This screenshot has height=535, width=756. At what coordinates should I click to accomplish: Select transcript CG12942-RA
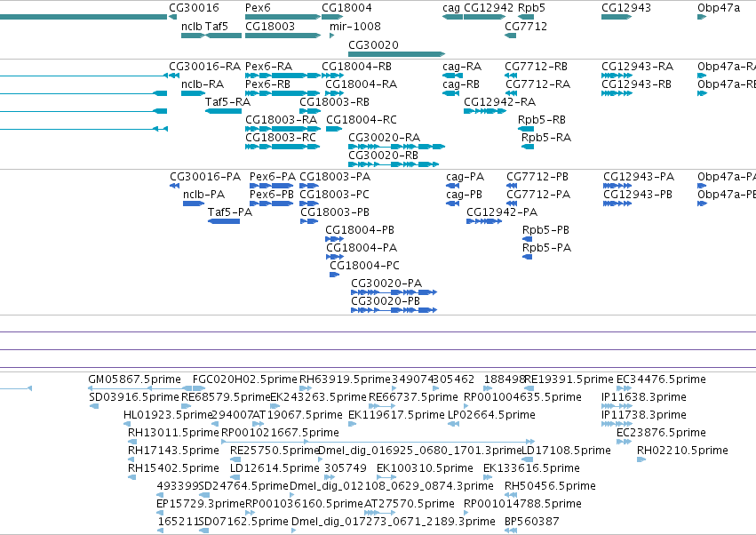(x=499, y=102)
